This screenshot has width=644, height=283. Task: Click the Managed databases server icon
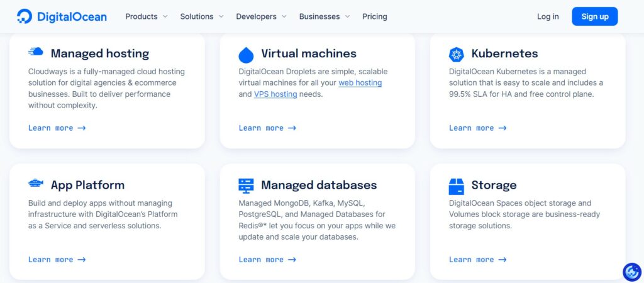click(x=246, y=186)
